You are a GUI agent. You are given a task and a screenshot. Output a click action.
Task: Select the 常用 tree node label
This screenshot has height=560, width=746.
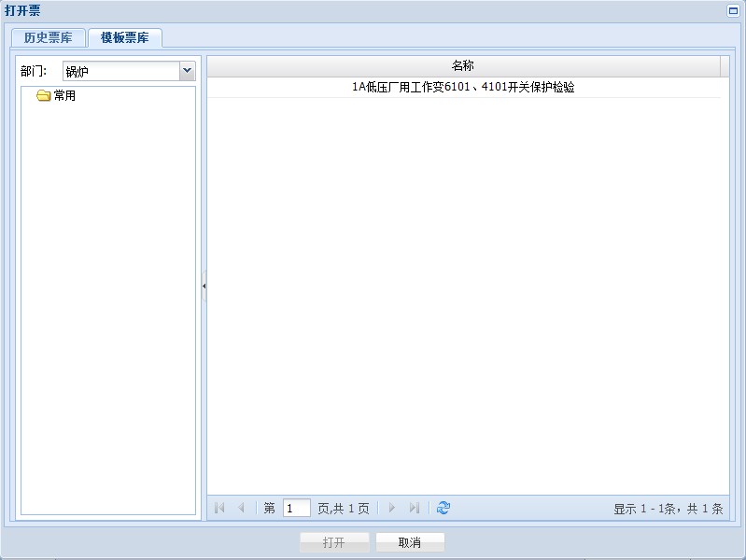[64, 96]
